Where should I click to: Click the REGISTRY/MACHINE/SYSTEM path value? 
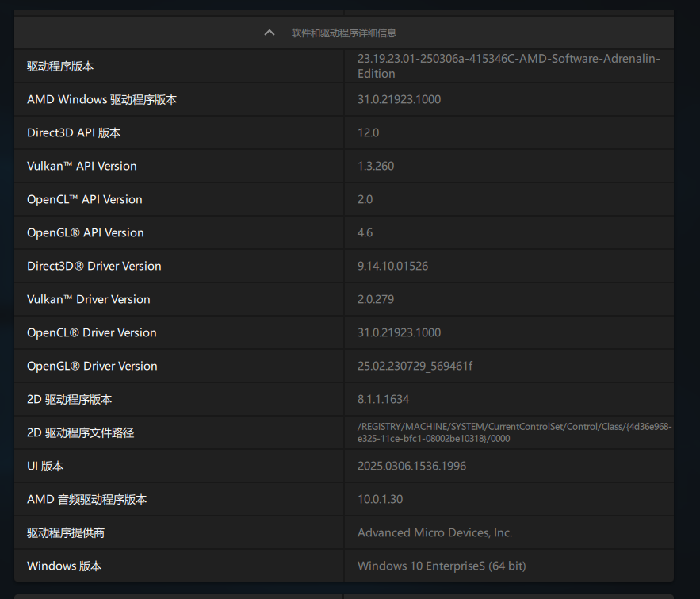point(514,432)
